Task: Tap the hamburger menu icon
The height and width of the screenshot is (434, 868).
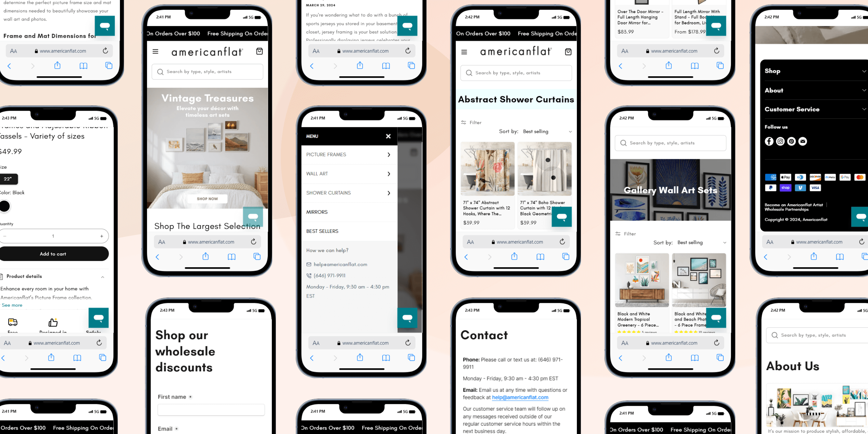Action: click(156, 51)
